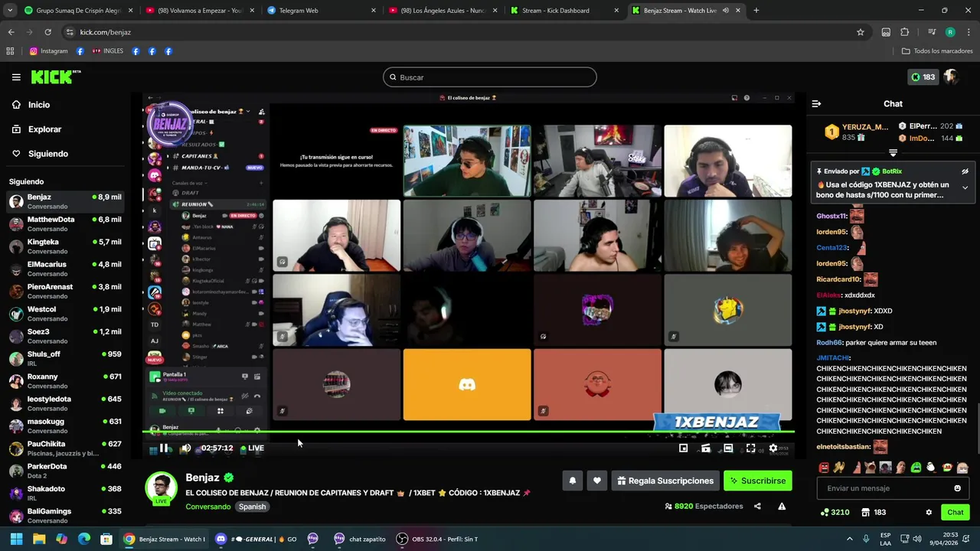Open Soez3 channel in the sidebar
The height and width of the screenshot is (551, 980).
pyautogui.click(x=65, y=336)
